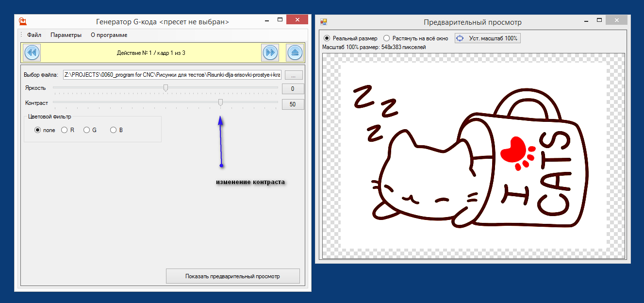This screenshot has height=303, width=644.
Task: Click the Масштаб 100% размер text
Action: pos(374,47)
